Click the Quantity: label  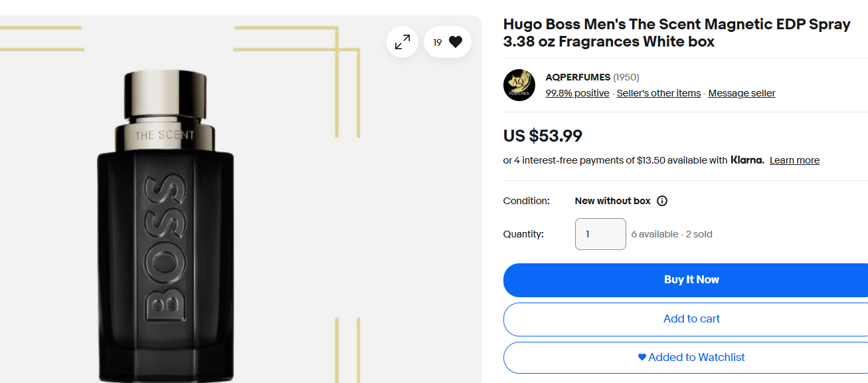click(x=523, y=234)
